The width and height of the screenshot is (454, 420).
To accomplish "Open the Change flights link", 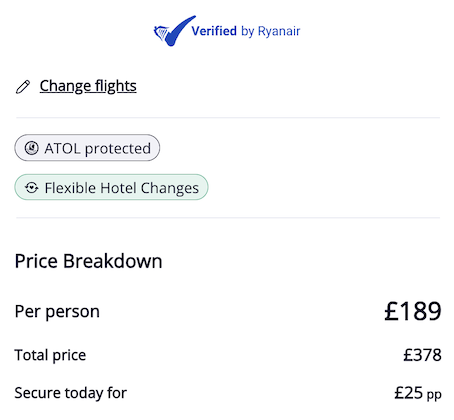I will pyautogui.click(x=88, y=86).
